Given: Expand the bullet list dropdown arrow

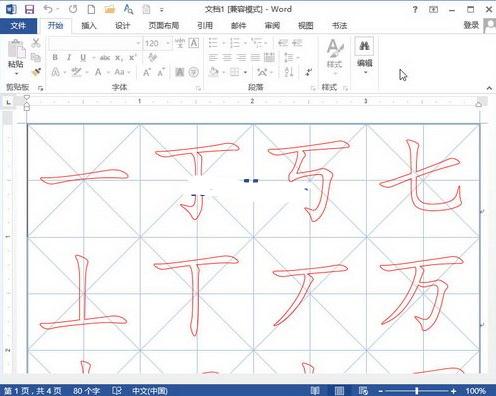Looking at the screenshot, I should (x=224, y=43).
